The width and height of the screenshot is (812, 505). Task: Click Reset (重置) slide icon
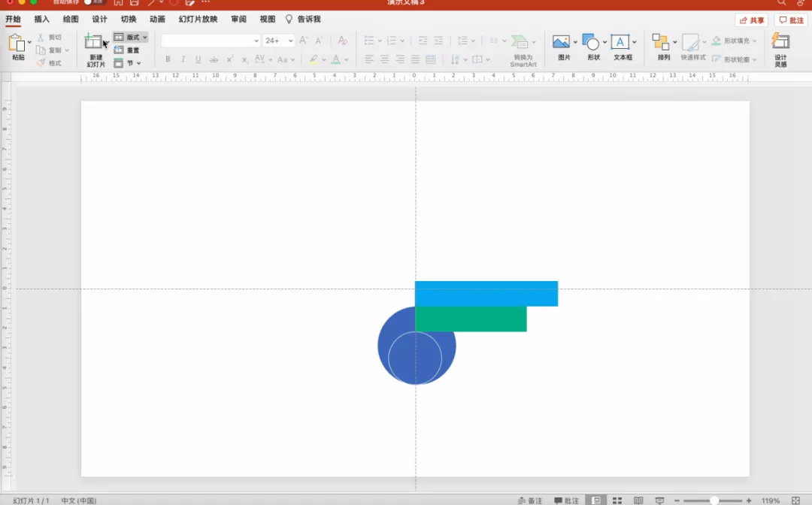pos(119,50)
